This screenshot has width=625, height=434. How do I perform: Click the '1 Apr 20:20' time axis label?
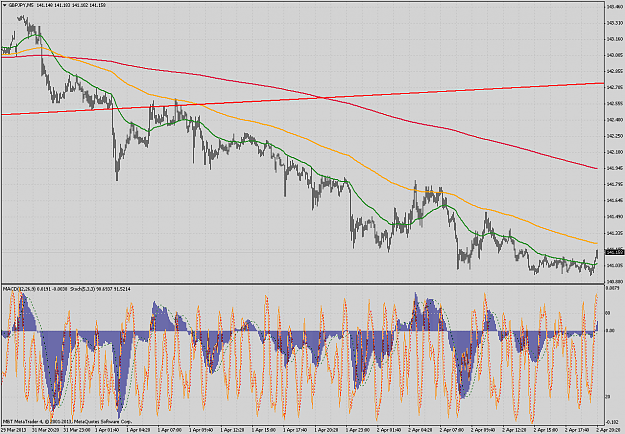click(x=326, y=430)
